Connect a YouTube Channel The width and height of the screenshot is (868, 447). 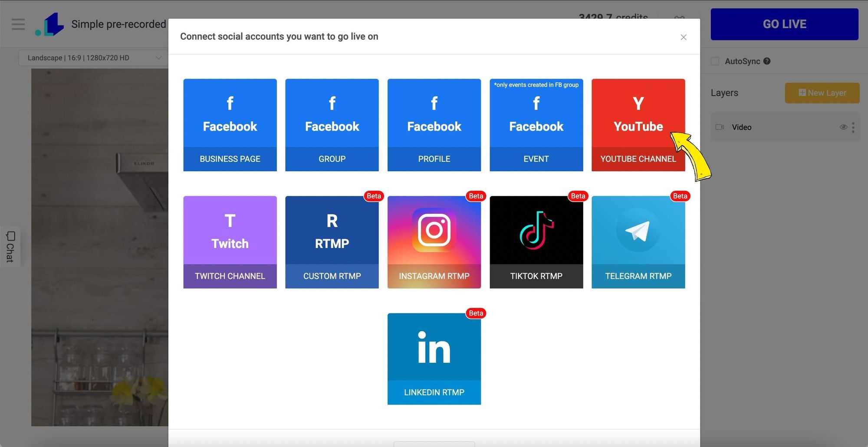click(638, 125)
